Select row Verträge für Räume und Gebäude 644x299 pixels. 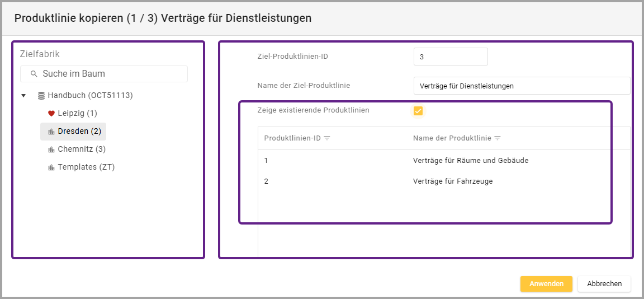click(470, 161)
